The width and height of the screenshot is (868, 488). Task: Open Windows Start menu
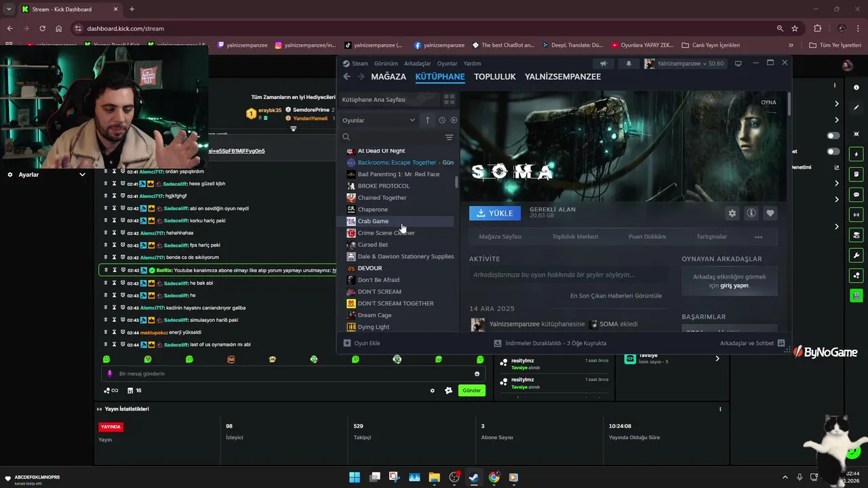pos(355,477)
